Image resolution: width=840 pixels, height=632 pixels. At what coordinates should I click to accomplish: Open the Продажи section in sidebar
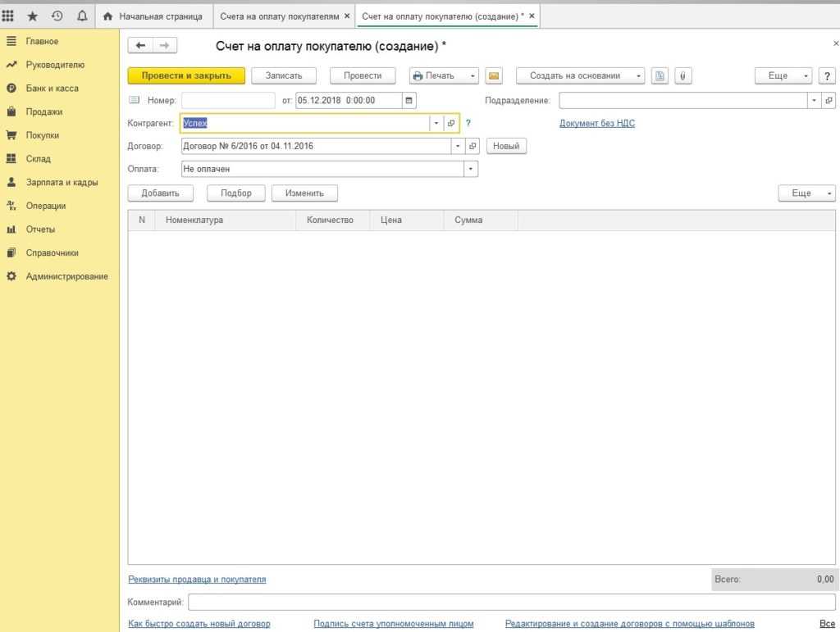44,111
